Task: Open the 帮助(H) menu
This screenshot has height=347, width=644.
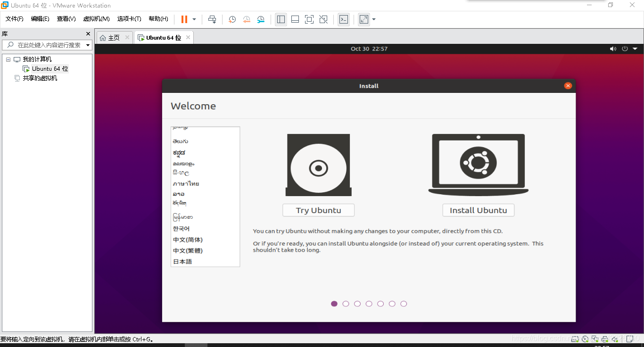Action: [x=158, y=19]
